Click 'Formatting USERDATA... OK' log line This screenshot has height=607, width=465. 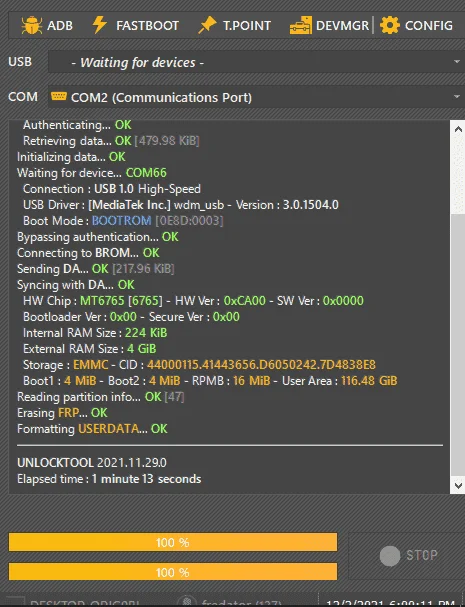[92, 429]
